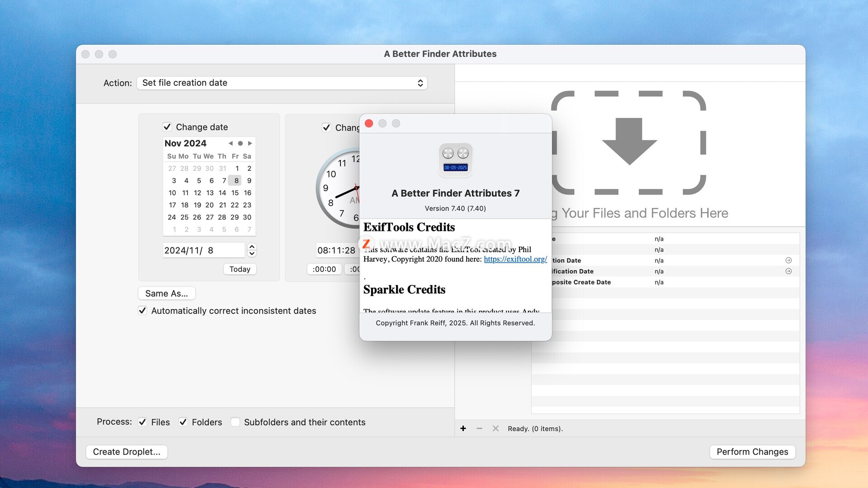The image size is (868, 488).
Task: Uncheck the Folders process checkbox
Action: point(183,422)
